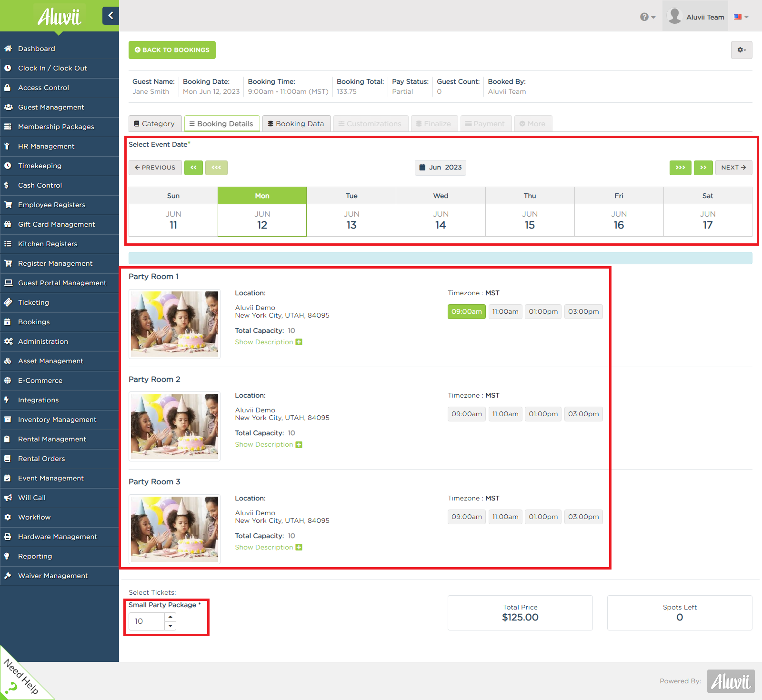
Task: Click the Gift Card Management gift icon
Action: 8,224
